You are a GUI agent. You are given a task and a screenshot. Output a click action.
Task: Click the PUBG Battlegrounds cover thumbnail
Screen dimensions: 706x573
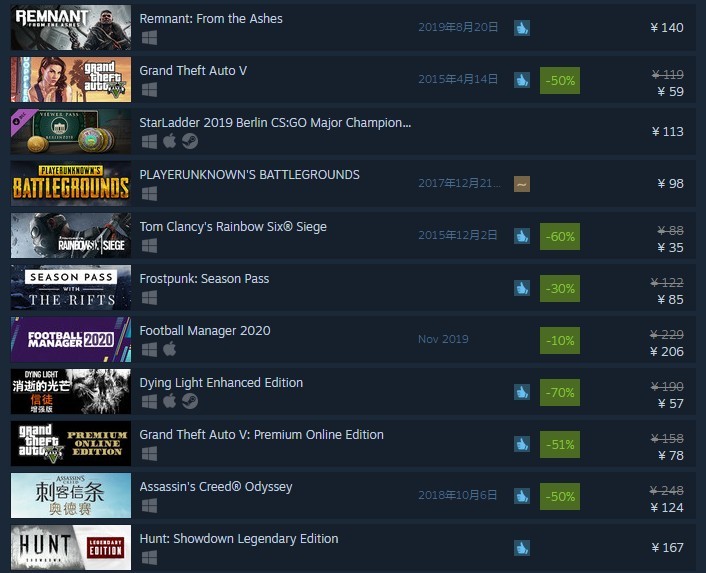tap(71, 184)
